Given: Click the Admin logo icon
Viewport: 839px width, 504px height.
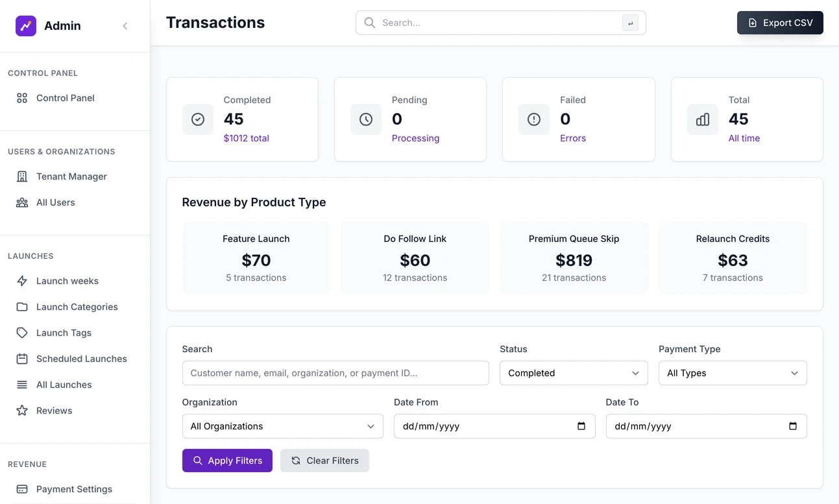Looking at the screenshot, I should [x=26, y=26].
